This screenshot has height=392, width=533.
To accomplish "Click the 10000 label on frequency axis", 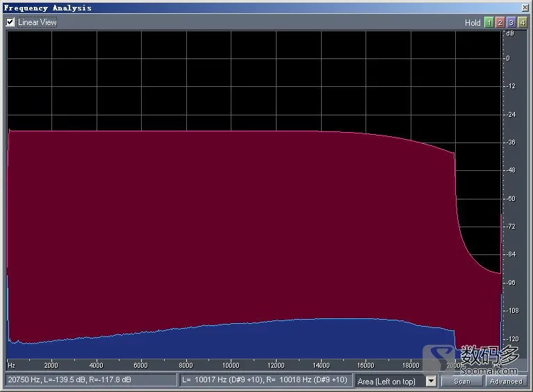I will [231, 366].
